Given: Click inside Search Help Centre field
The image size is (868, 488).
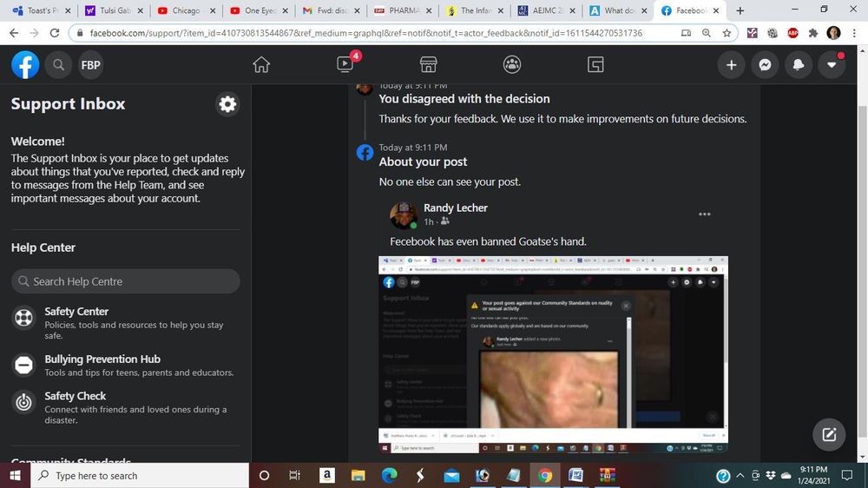Looking at the screenshot, I should (126, 281).
